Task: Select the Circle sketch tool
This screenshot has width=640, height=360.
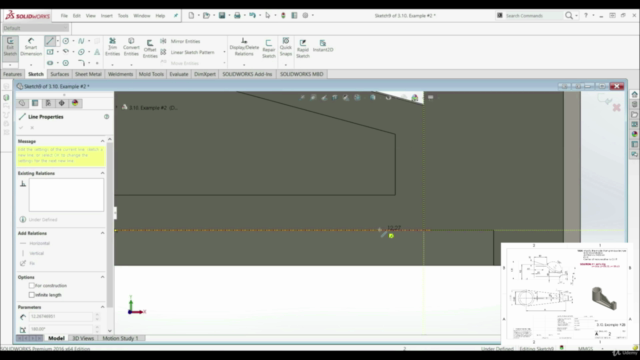Action: (x=66, y=41)
